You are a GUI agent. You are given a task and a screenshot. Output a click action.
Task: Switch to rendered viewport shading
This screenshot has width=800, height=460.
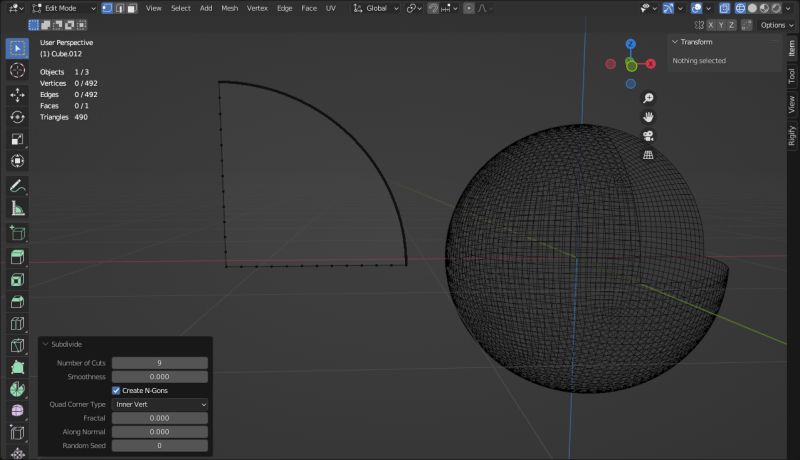click(776, 8)
